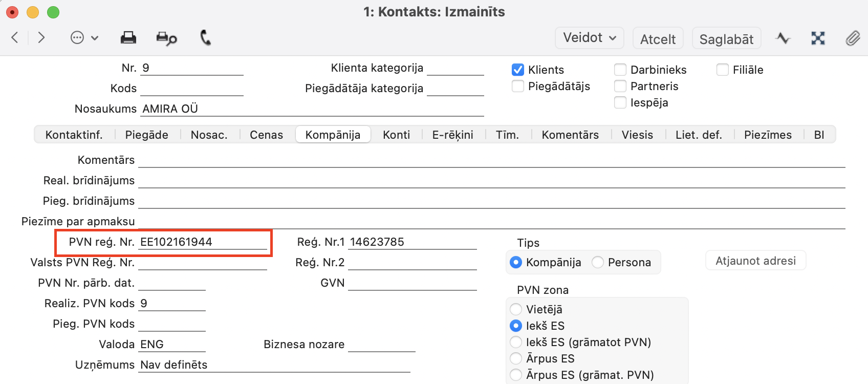The height and width of the screenshot is (384, 868).
Task: Open the ellipsis actions menu
Action: pos(83,38)
